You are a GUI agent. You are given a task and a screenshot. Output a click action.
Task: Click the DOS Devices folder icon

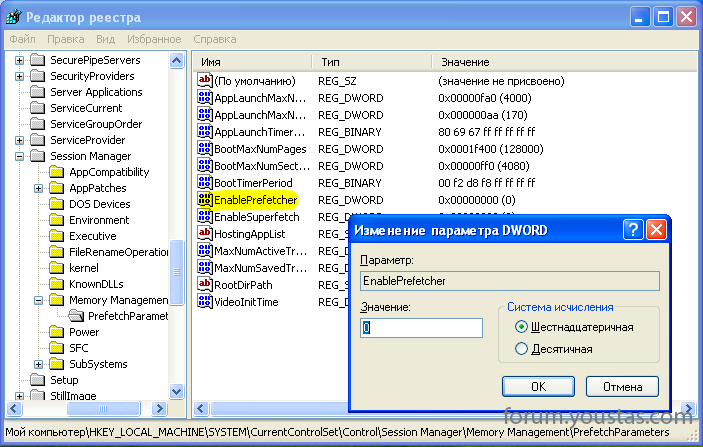click(56, 204)
